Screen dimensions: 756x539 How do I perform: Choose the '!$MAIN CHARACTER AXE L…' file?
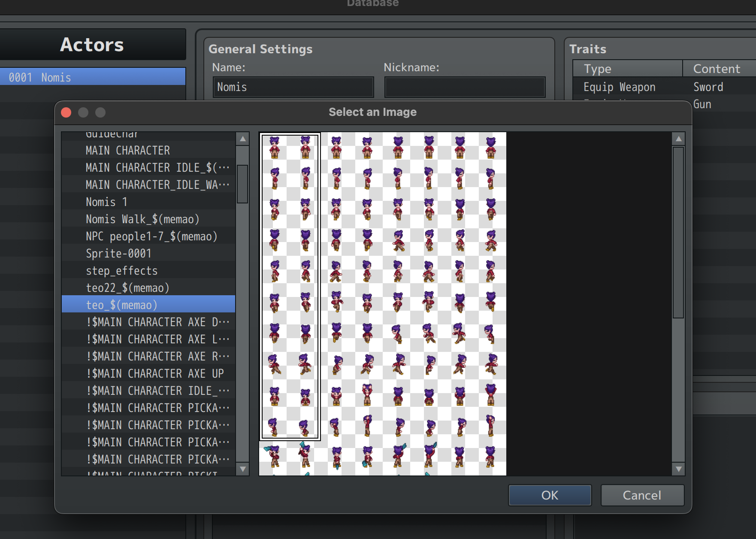pyautogui.click(x=148, y=339)
